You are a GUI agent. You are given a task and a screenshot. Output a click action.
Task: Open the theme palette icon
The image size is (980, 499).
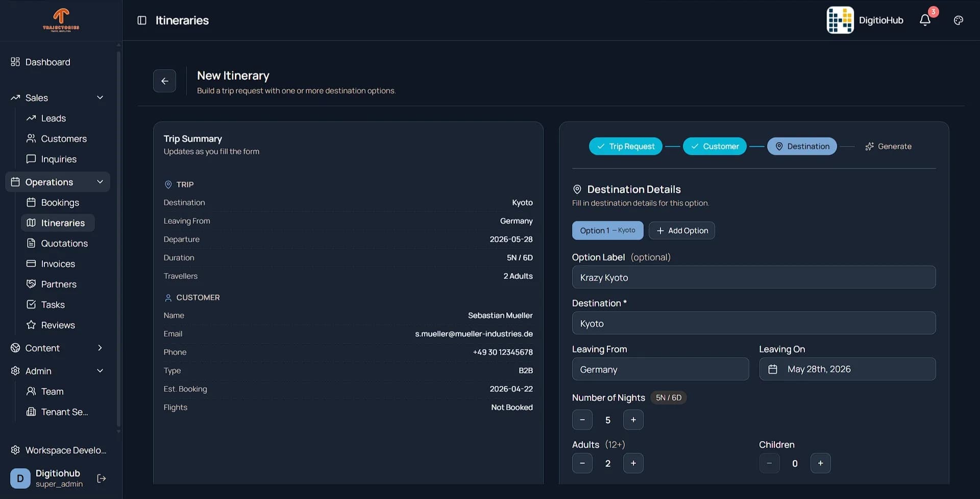[x=959, y=20]
